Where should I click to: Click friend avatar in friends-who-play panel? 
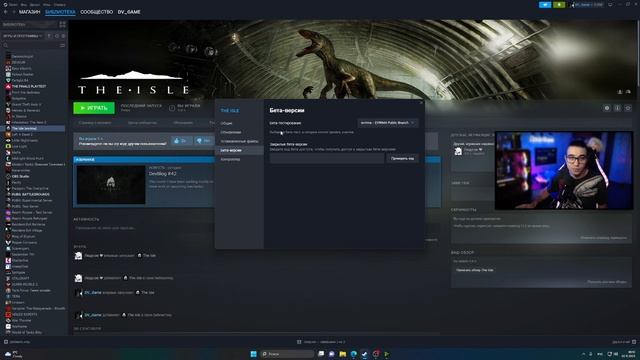tap(458, 151)
